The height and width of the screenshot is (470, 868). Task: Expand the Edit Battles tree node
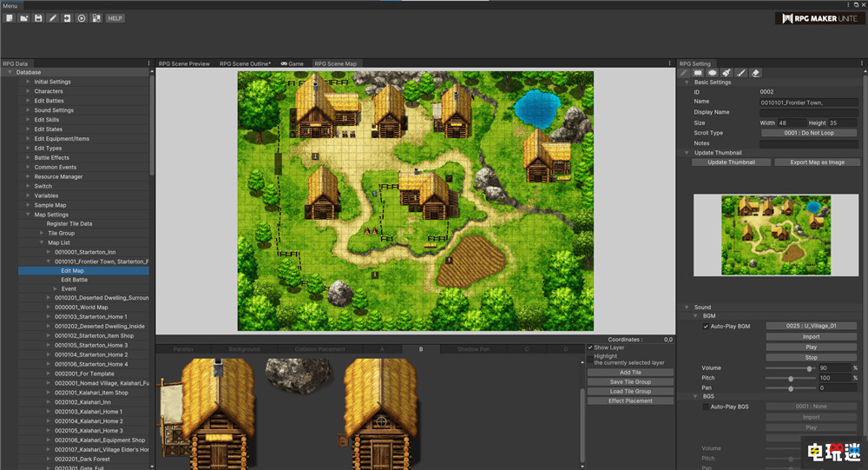28,101
